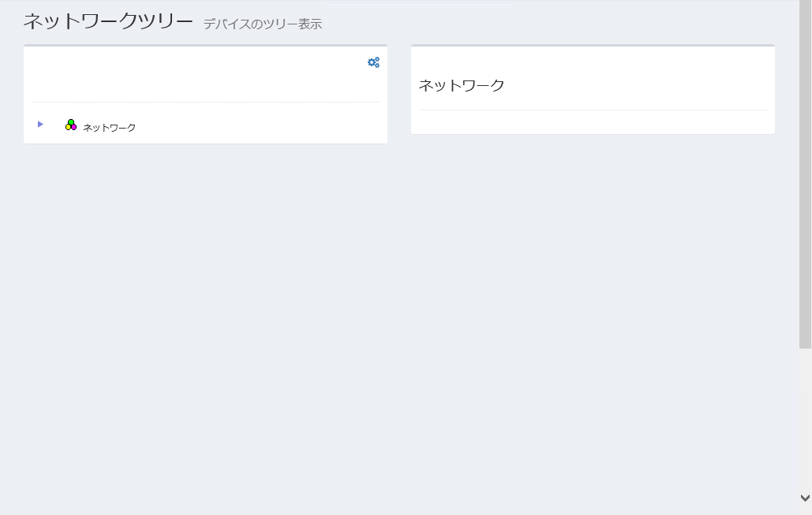Viewport: 812px width, 515px height.
Task: Click the large ネットワーク title on the right
Action: [462, 85]
